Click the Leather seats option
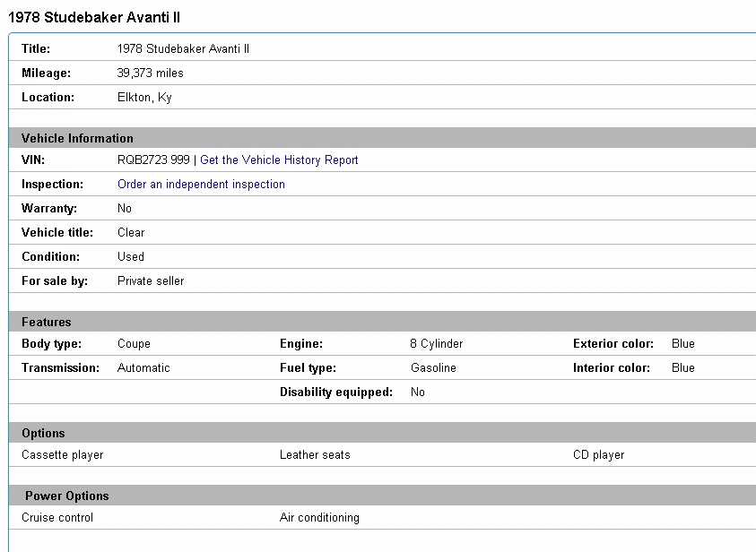Image resolution: width=756 pixels, height=552 pixels. (315, 455)
